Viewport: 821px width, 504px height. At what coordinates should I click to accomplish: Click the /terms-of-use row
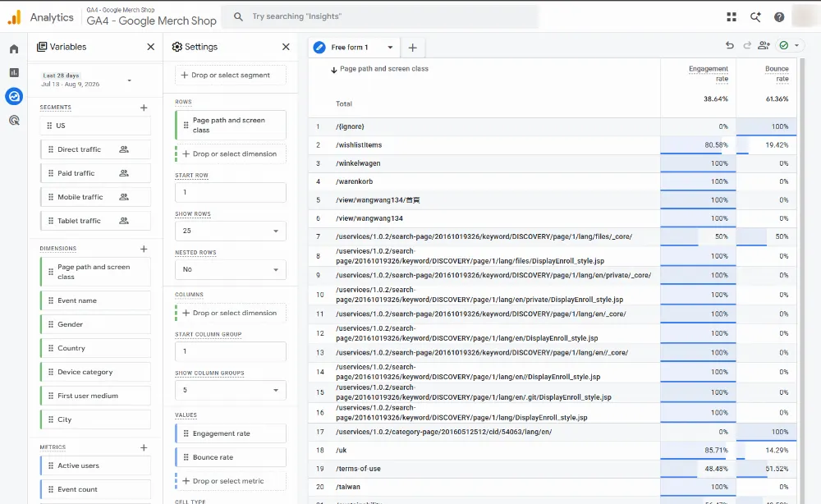[553, 469]
